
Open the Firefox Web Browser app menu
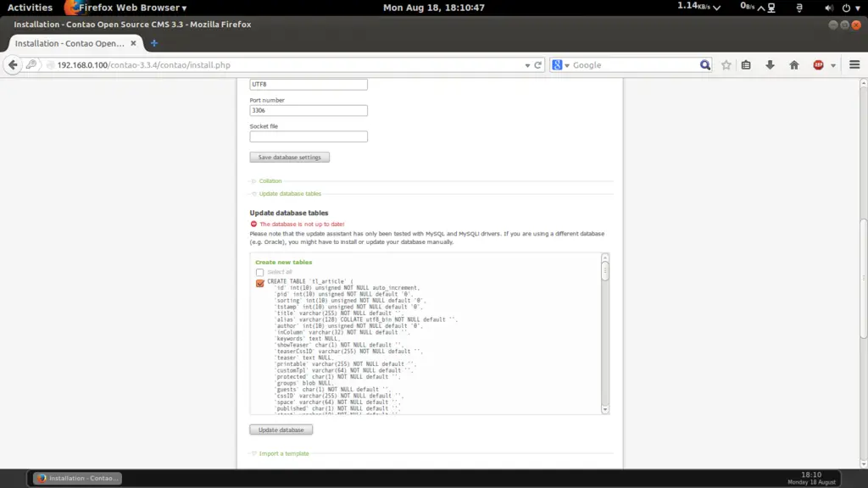126,7
